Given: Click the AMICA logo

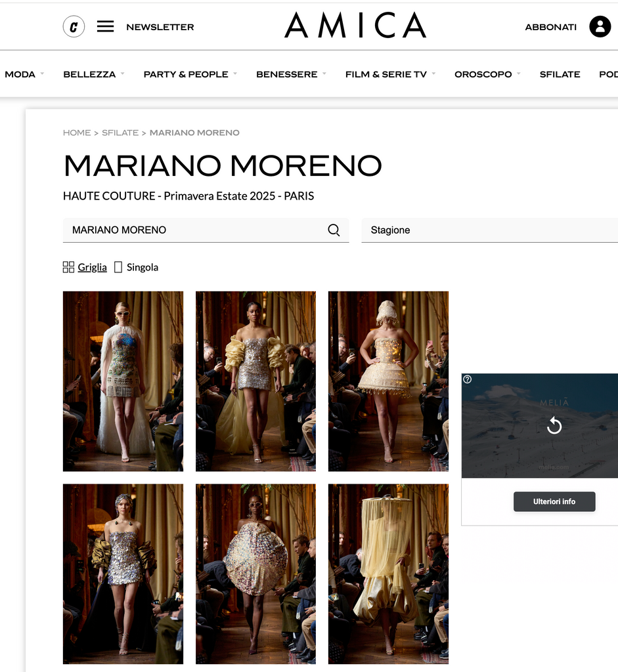Looking at the screenshot, I should [x=355, y=26].
